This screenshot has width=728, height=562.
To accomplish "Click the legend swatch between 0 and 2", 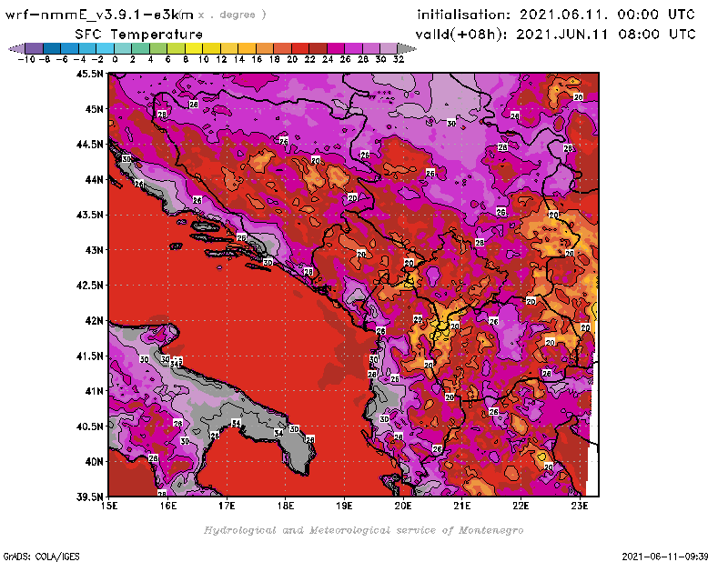I will coord(123,48).
